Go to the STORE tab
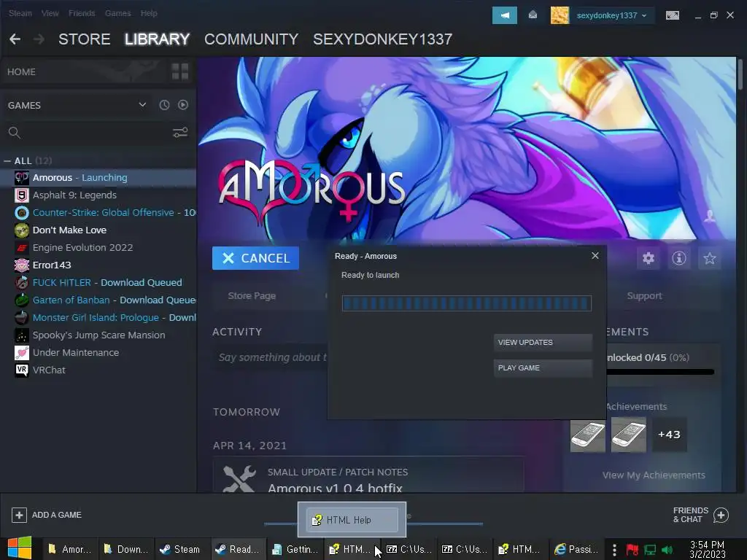The width and height of the screenshot is (747, 560). pyautogui.click(x=85, y=39)
